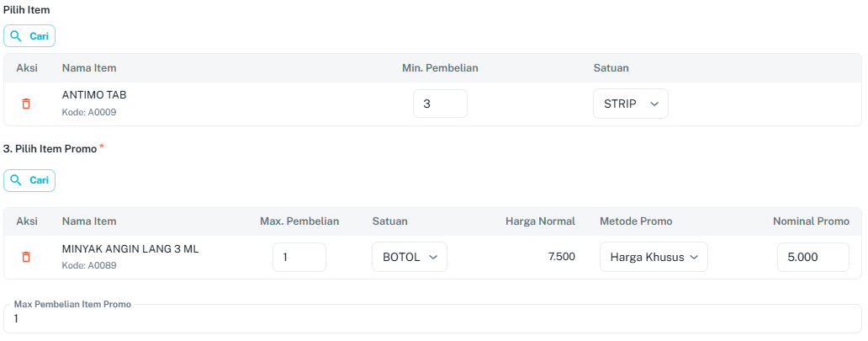Click the Nominal Promo column header

click(x=811, y=221)
